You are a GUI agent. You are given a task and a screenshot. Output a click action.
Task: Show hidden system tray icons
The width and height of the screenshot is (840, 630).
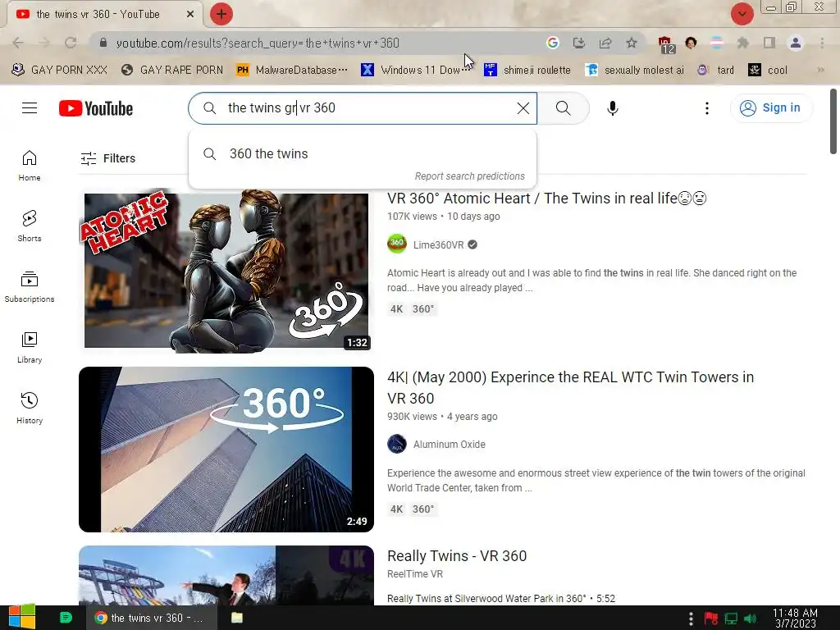(x=691, y=619)
